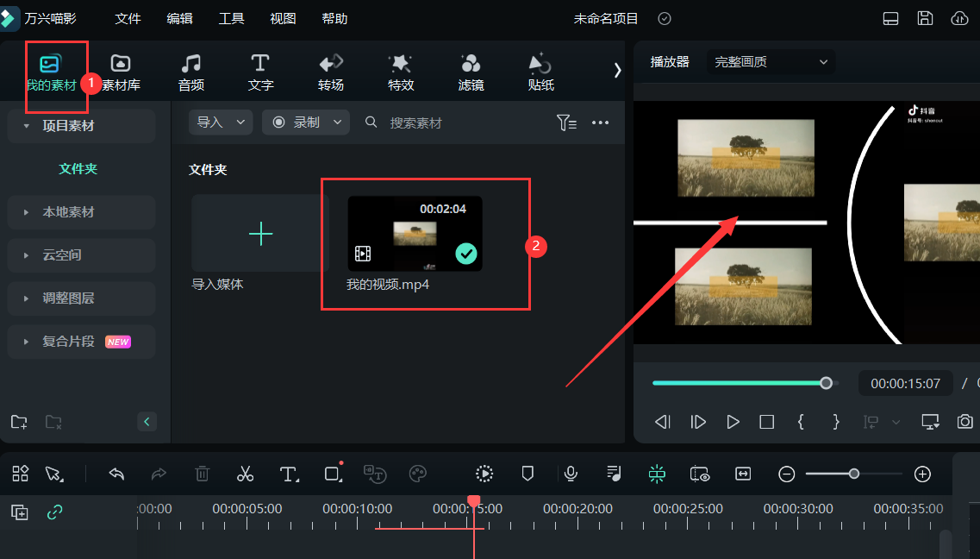Open the 素材库 stock media tab
This screenshot has width=980, height=559.
tap(121, 72)
